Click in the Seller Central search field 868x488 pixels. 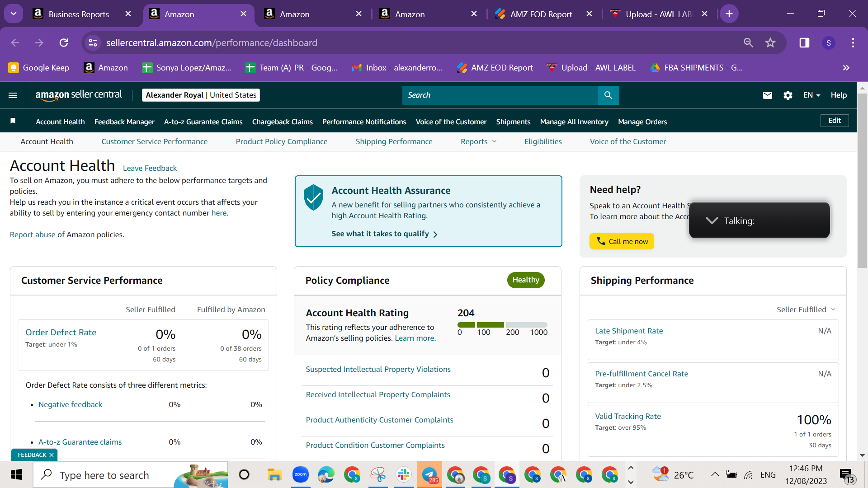(x=500, y=95)
